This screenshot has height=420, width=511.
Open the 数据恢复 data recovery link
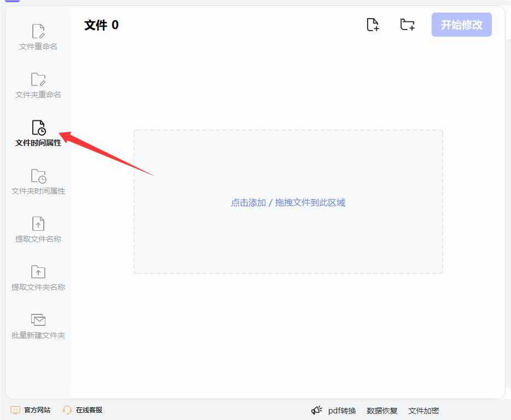tap(382, 411)
